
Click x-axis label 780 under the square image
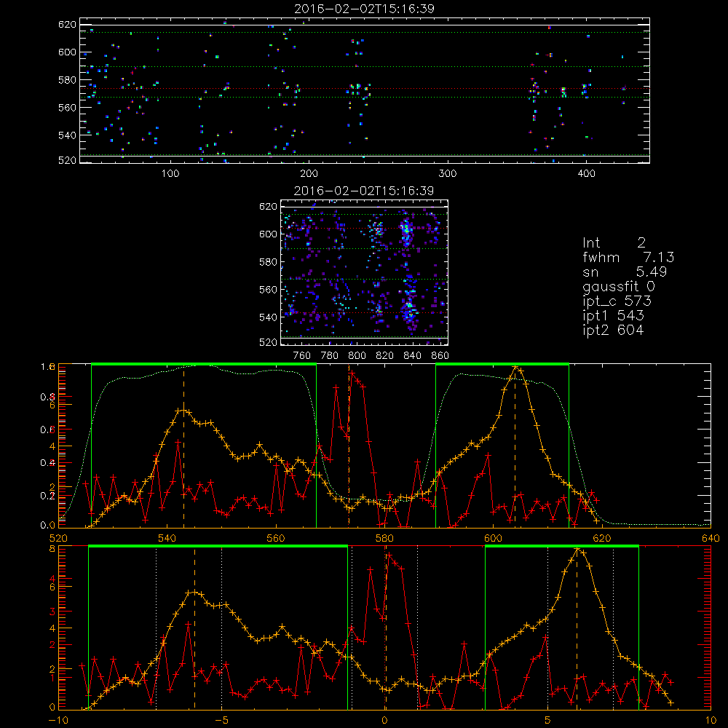[330, 356]
